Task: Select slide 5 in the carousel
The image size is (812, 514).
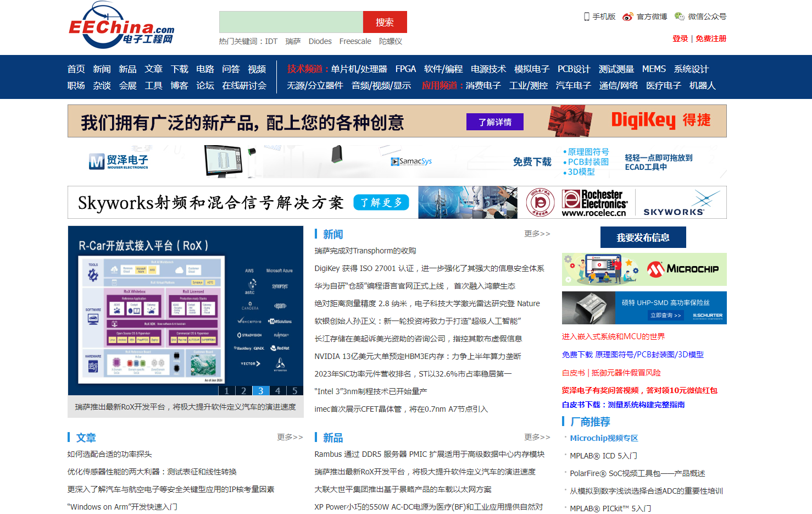Action: coord(294,390)
